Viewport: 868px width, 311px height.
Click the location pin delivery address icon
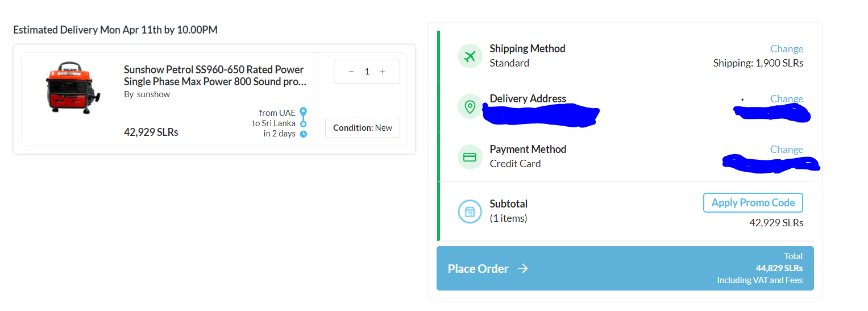(x=470, y=106)
